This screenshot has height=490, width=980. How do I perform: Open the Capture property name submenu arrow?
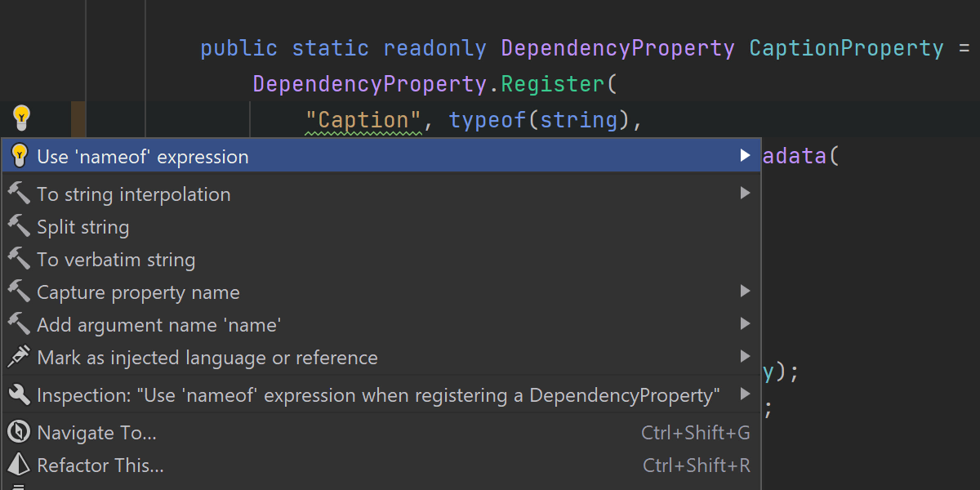(x=744, y=292)
